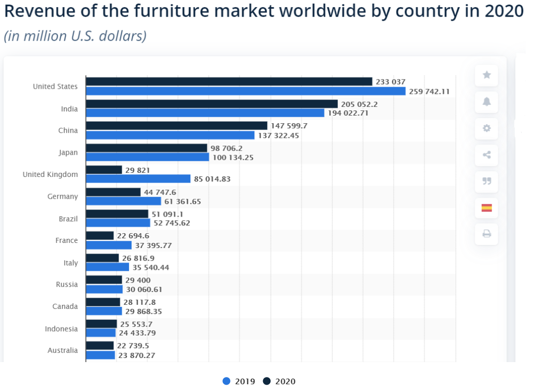Click the printer icon to print chart
The height and width of the screenshot is (392, 537).
coord(486,234)
